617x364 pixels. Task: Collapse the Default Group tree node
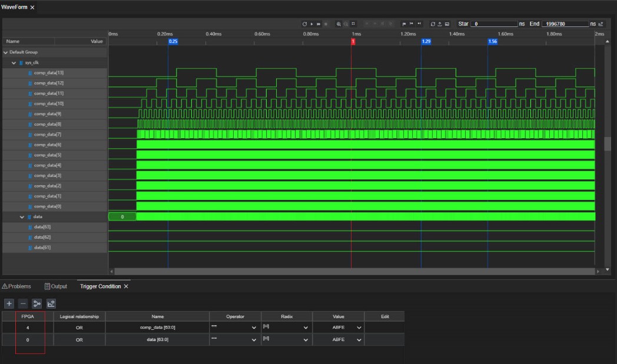tap(5, 52)
